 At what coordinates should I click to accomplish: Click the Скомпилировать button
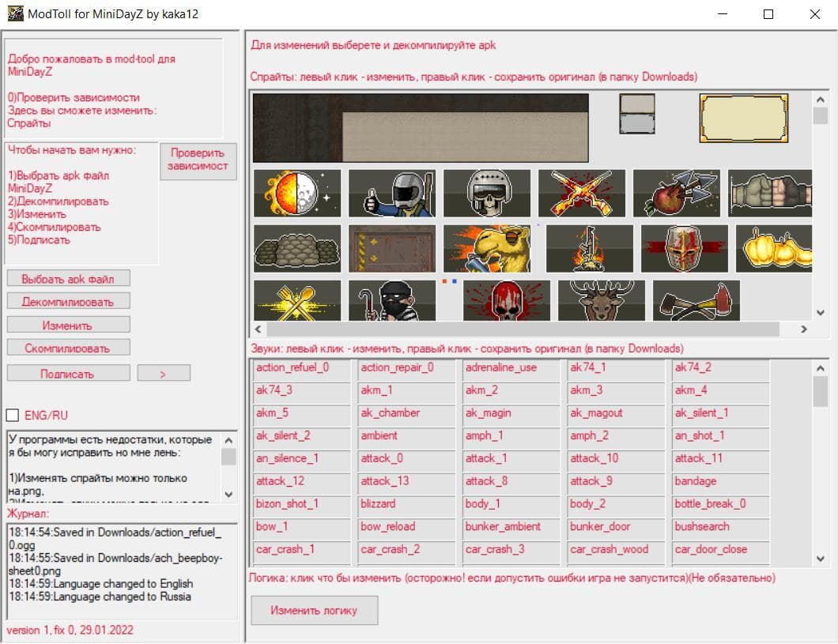[69, 348]
